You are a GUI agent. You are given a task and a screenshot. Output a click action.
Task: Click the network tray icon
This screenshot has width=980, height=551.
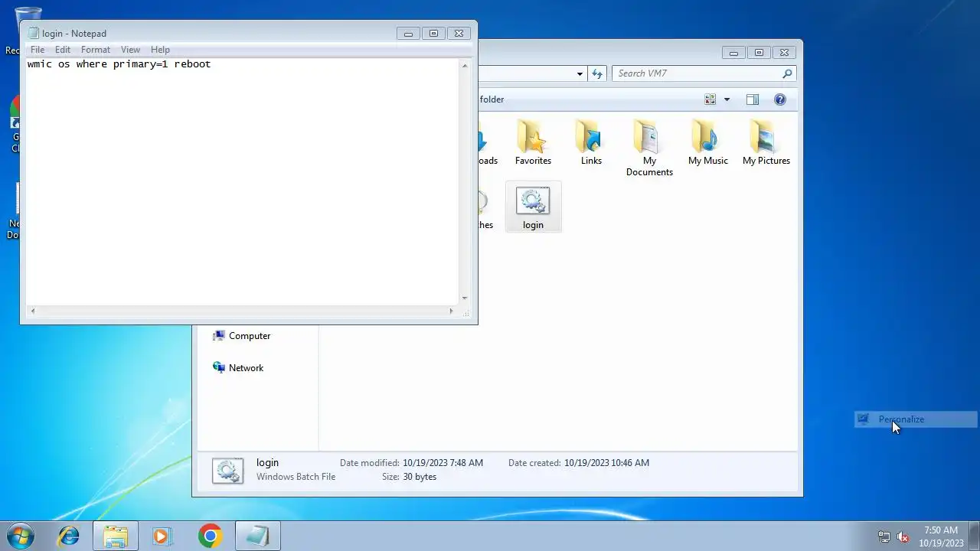(x=884, y=537)
